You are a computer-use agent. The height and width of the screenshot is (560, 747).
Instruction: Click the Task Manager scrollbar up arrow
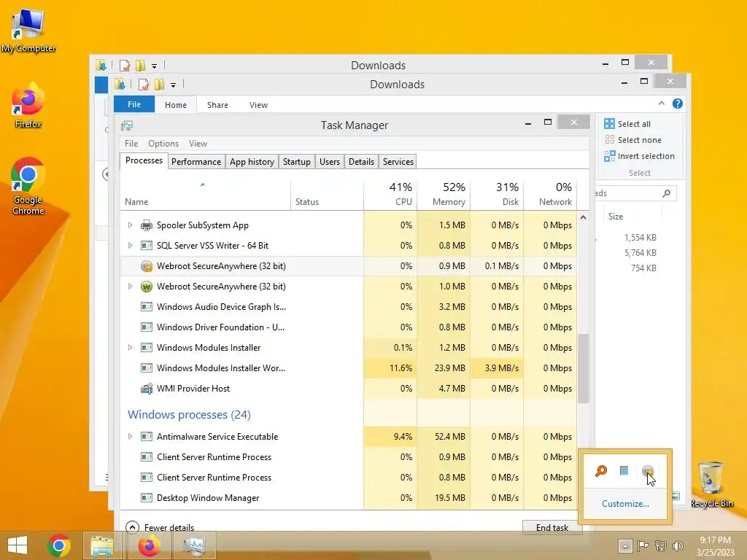click(583, 217)
